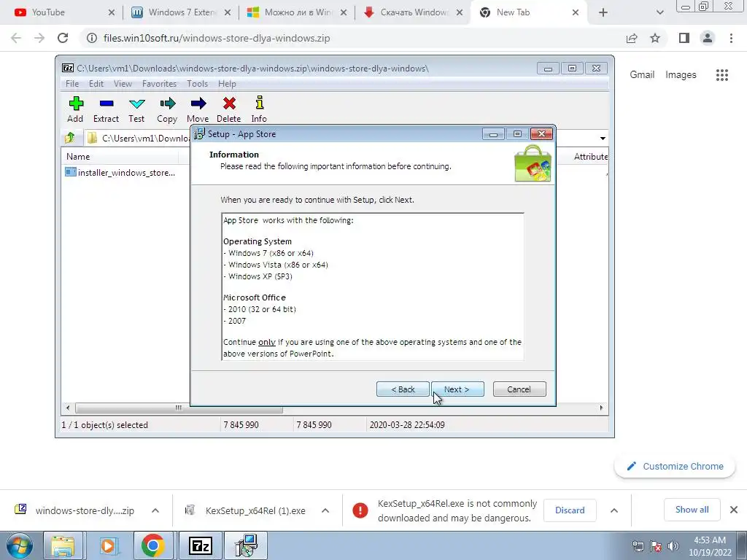Open 7-Zip Tools menu
This screenshot has height=560, width=747.
pyautogui.click(x=197, y=84)
